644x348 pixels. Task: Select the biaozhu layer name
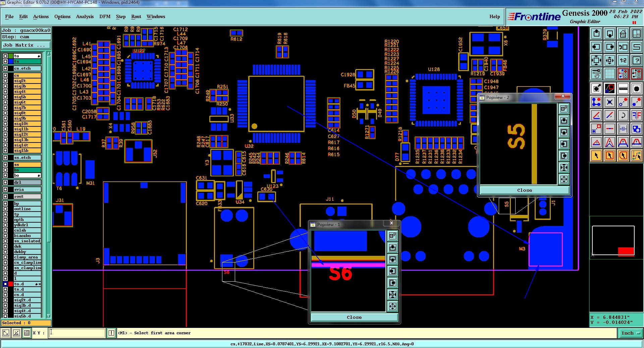(27, 236)
